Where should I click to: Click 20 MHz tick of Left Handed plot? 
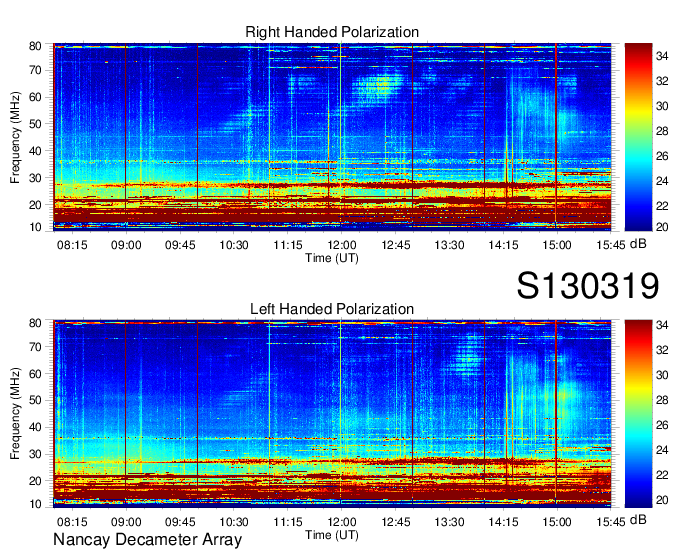tap(35, 481)
